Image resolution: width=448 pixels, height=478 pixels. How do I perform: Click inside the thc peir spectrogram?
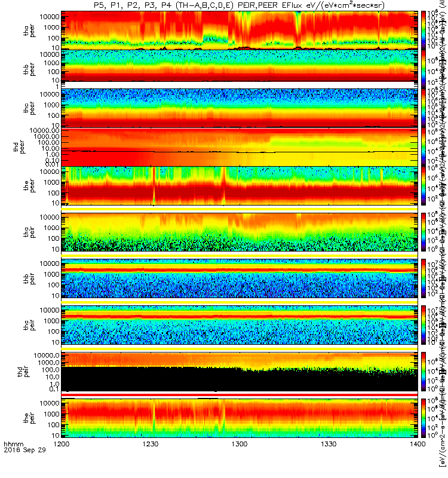[x=240, y=325]
